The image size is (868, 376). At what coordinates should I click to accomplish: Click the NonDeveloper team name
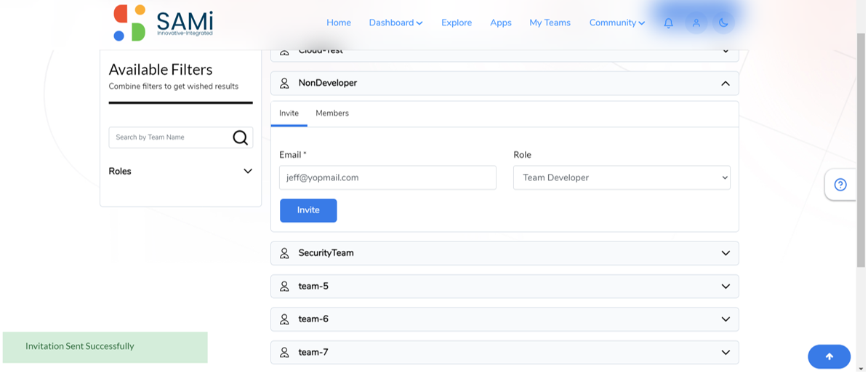tap(328, 83)
